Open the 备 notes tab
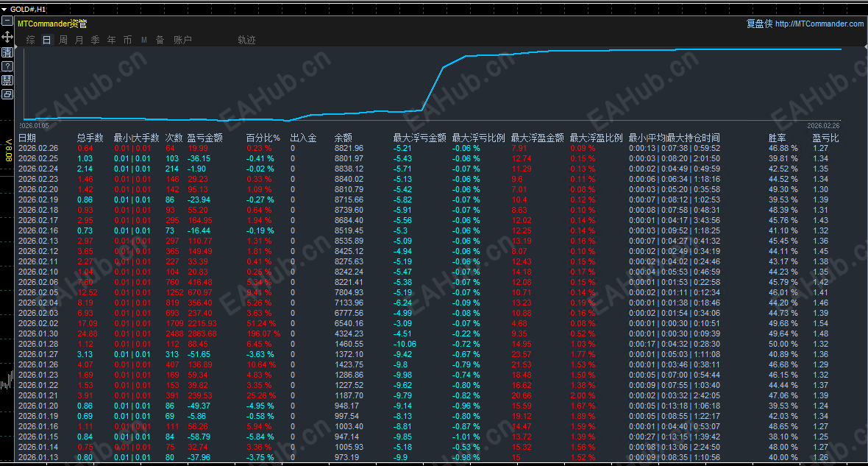868x466 pixels. (160, 40)
